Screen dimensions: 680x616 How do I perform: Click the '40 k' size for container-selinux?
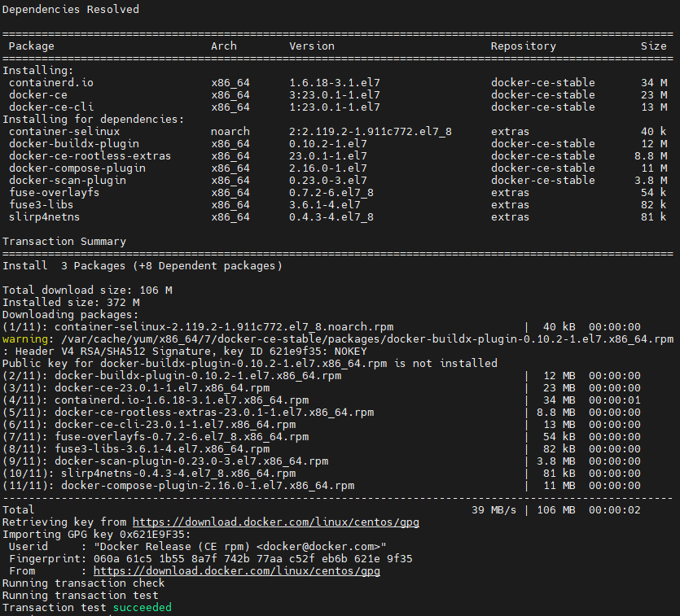point(654,132)
